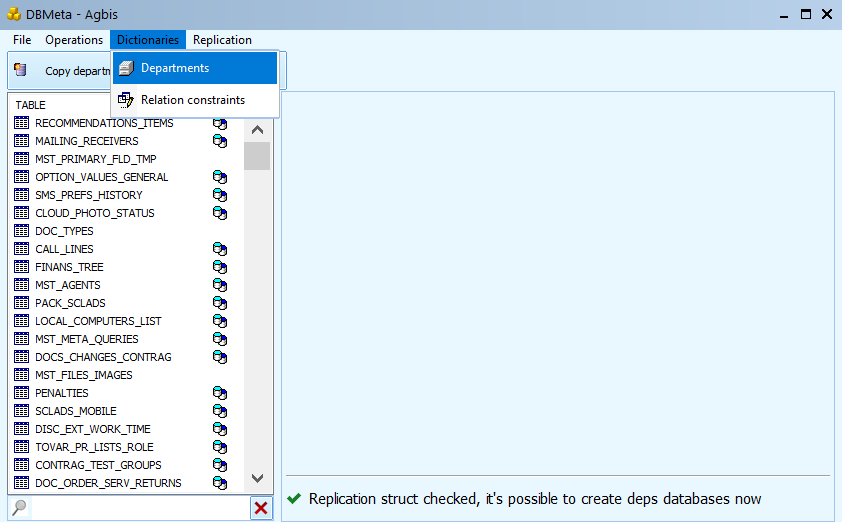
Task: Click replication icon on MST_AGENTS row
Action: pyautogui.click(x=220, y=285)
